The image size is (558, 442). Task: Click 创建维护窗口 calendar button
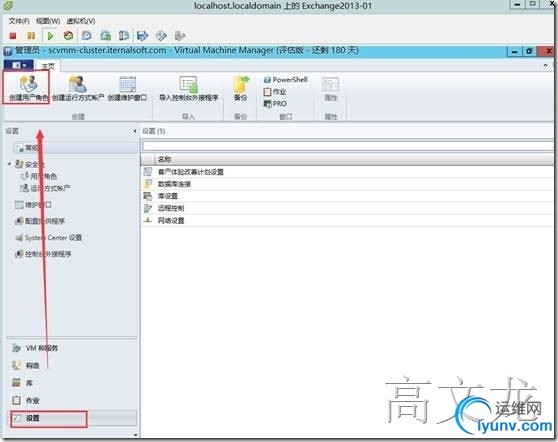(x=127, y=88)
